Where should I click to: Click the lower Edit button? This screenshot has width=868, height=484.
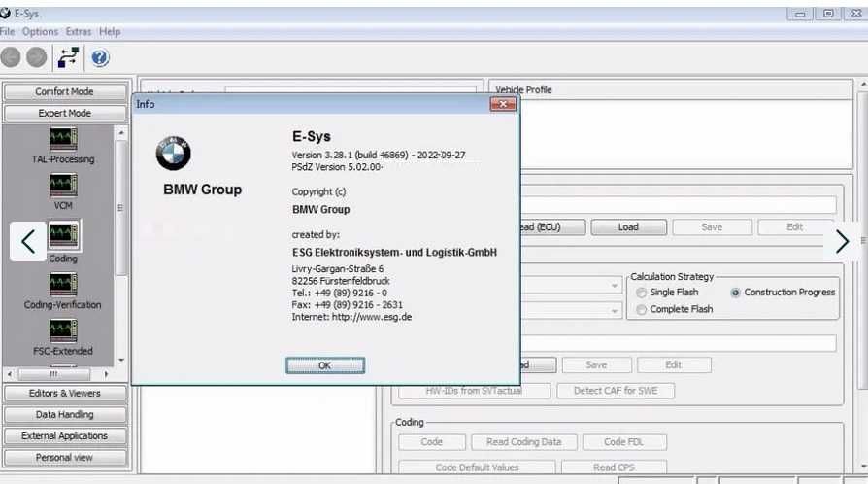point(674,364)
